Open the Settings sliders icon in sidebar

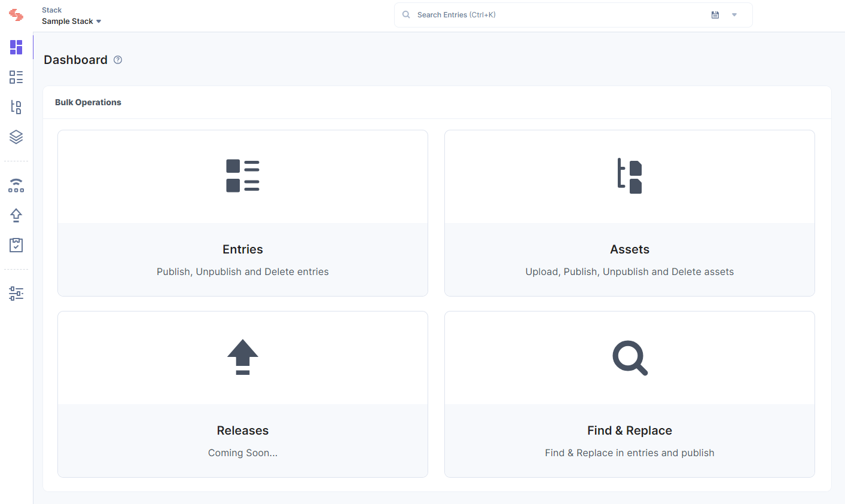[16, 294]
